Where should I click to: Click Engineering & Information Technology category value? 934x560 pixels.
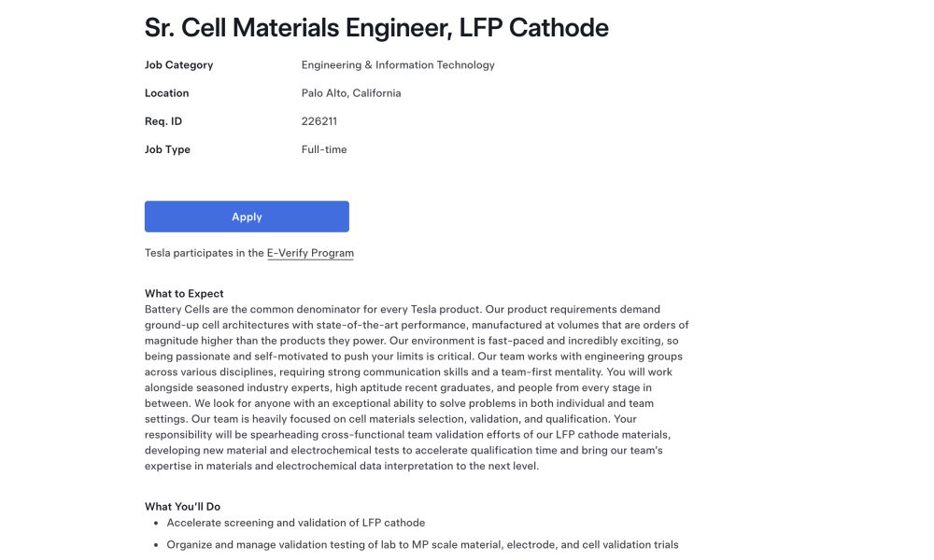point(398,65)
